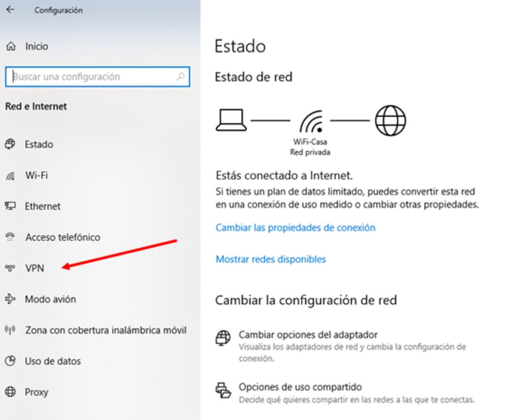Open Cambiar las propiedades de conexión link
512x420 pixels.
point(295,227)
